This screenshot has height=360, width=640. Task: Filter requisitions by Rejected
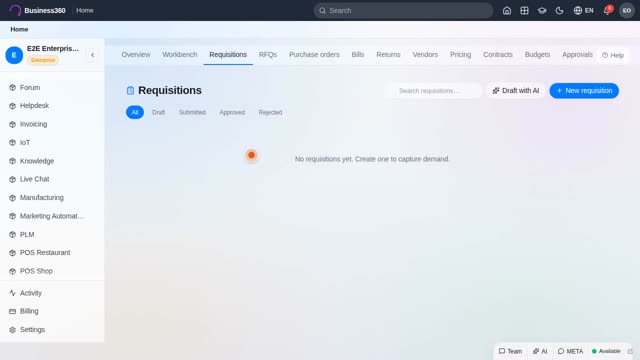[x=270, y=112]
